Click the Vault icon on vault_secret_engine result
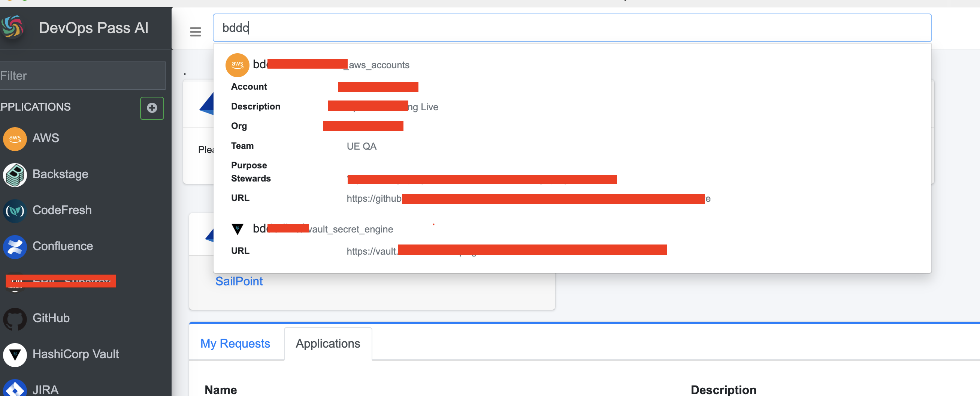Image resolution: width=980 pixels, height=396 pixels. coord(237,229)
